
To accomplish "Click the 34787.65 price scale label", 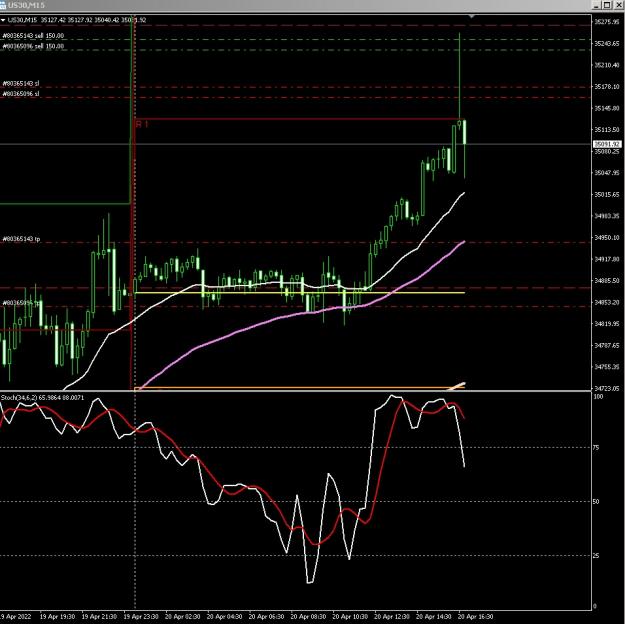I will (x=607, y=345).
